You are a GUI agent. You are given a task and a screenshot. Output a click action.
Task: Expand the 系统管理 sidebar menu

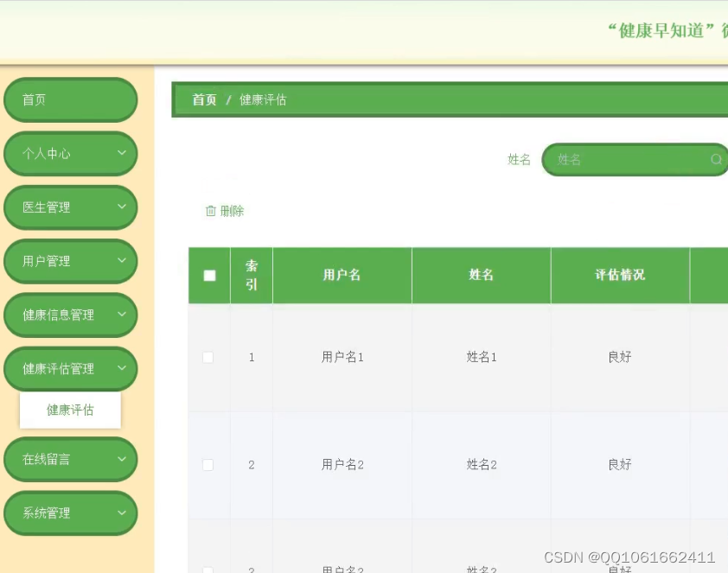[70, 513]
